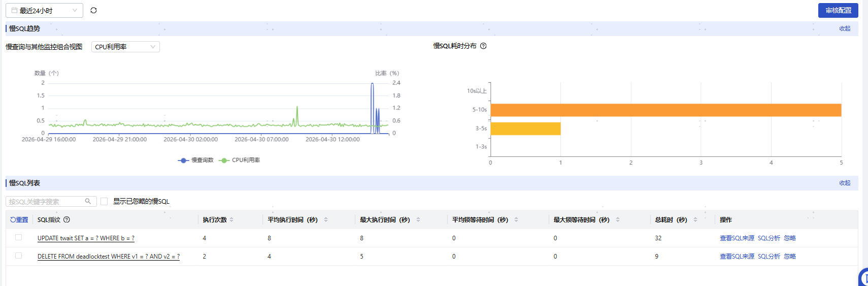868x286 pixels.
Task: Toggle 慢查询数 legend series
Action: pyautogui.click(x=196, y=160)
